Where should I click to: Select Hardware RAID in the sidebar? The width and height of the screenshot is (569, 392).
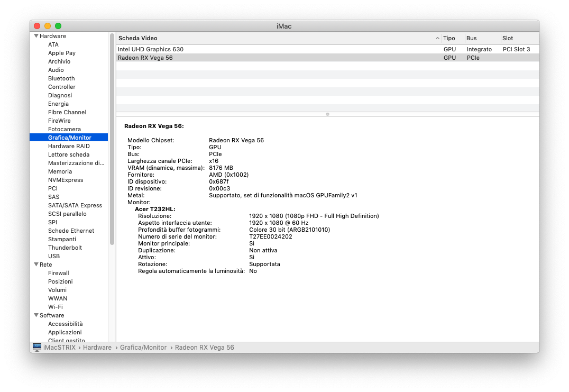coord(69,146)
